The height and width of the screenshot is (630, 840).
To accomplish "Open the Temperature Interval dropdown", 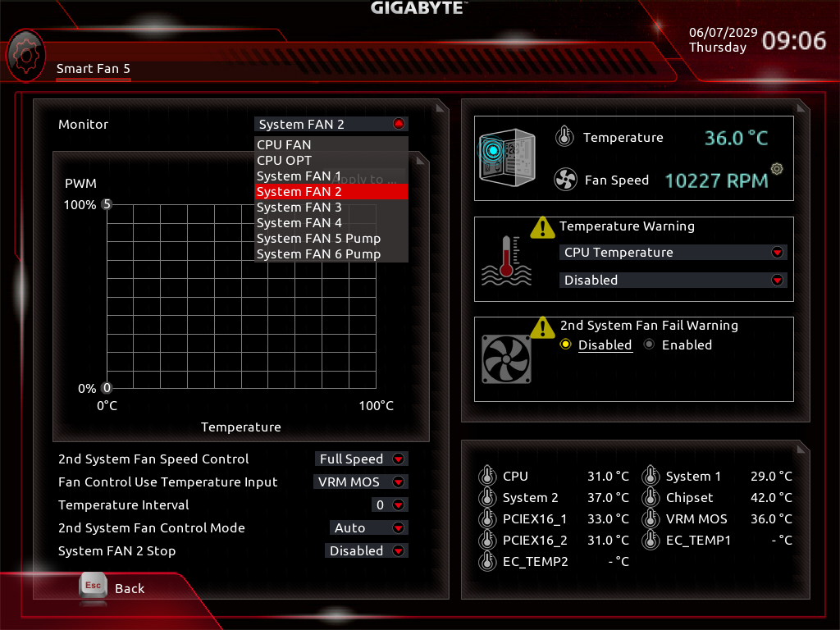I will (x=390, y=505).
